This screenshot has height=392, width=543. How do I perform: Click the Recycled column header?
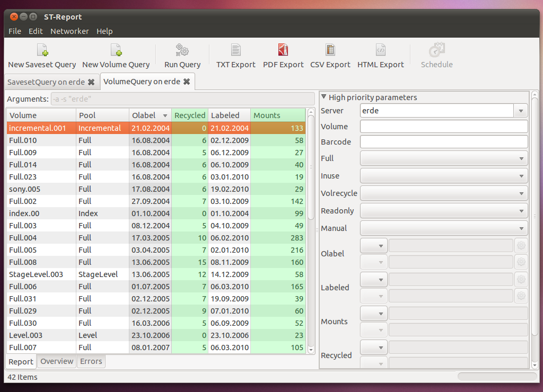(190, 115)
